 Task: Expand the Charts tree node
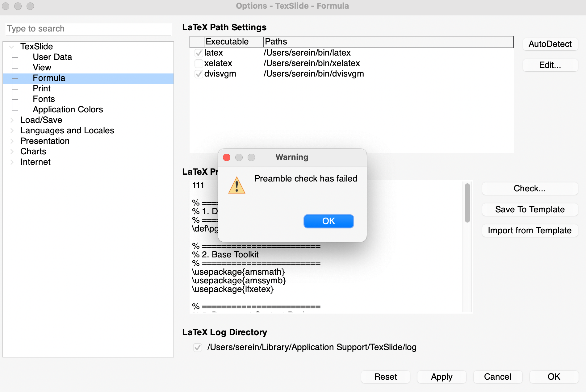(x=12, y=152)
